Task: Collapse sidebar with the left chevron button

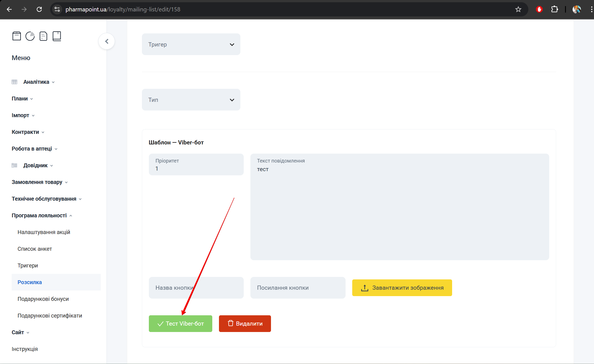Action: [107, 41]
